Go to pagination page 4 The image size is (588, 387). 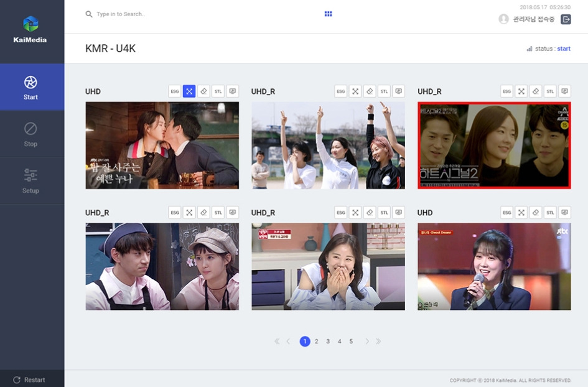(x=339, y=341)
